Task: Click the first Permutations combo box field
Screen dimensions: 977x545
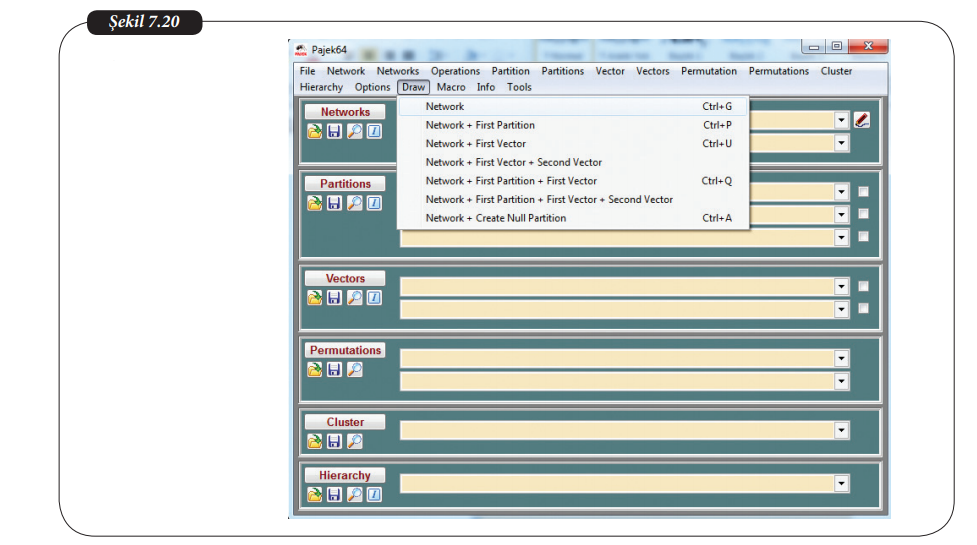Action: click(x=616, y=358)
